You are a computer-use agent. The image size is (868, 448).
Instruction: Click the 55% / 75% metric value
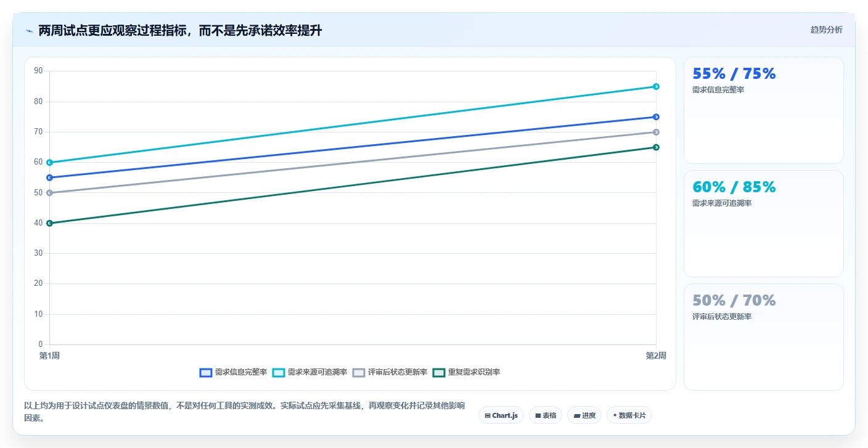(734, 74)
